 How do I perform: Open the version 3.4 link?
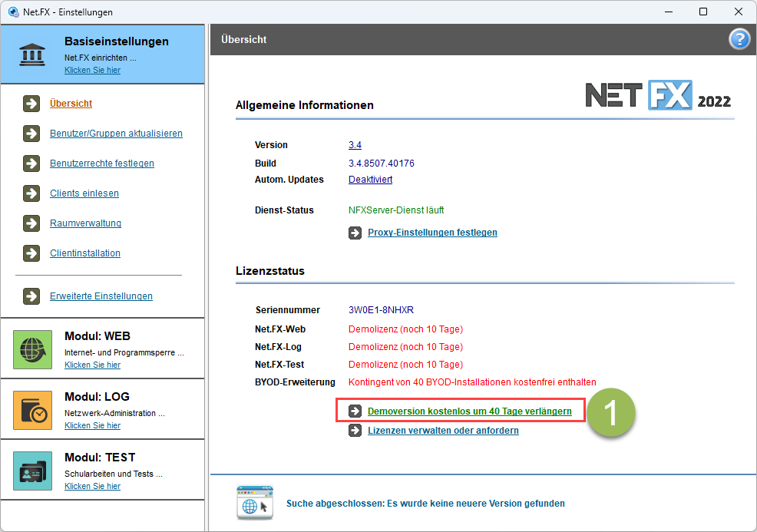point(355,145)
